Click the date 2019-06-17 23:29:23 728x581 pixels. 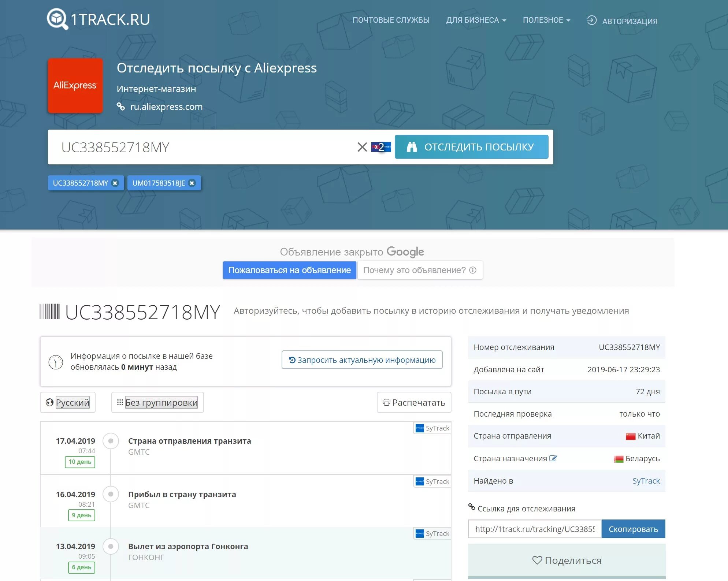(x=624, y=369)
